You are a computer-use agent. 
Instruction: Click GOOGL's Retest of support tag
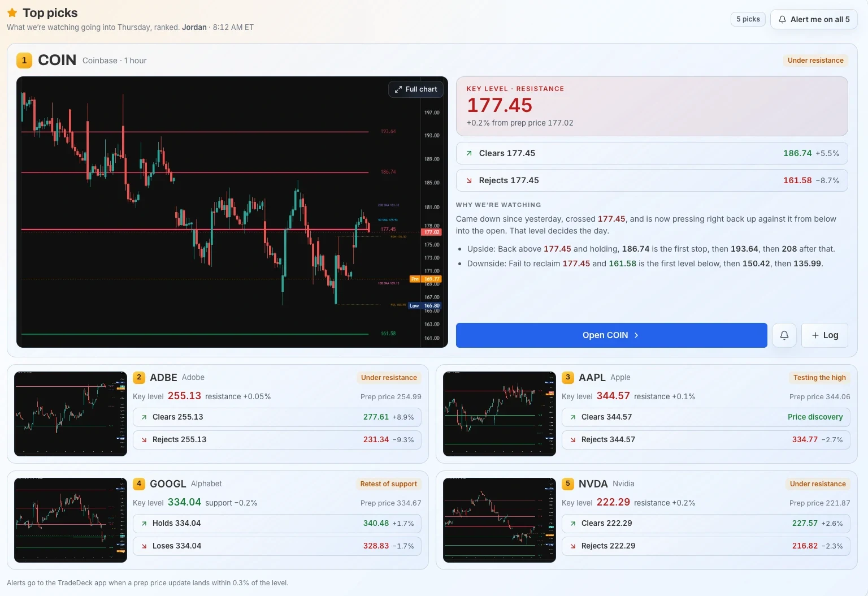(389, 484)
